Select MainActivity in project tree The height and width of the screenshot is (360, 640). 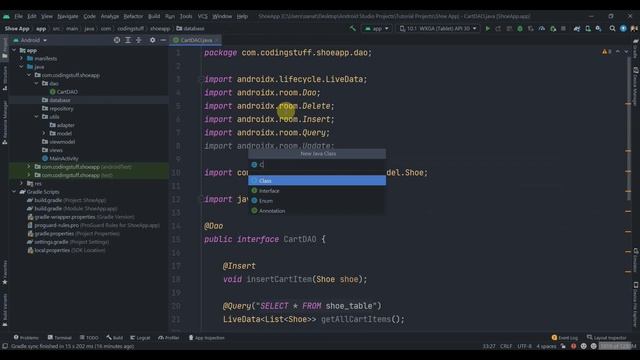[x=60, y=158]
